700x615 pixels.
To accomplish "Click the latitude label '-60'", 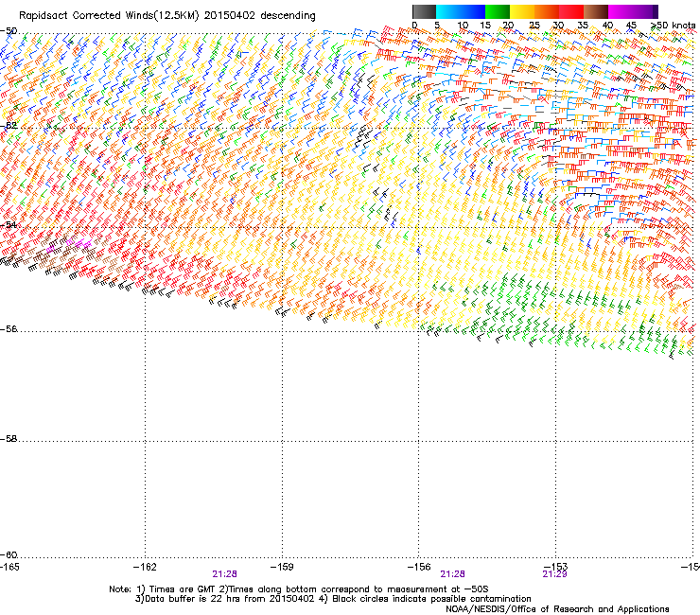I will point(9,554).
